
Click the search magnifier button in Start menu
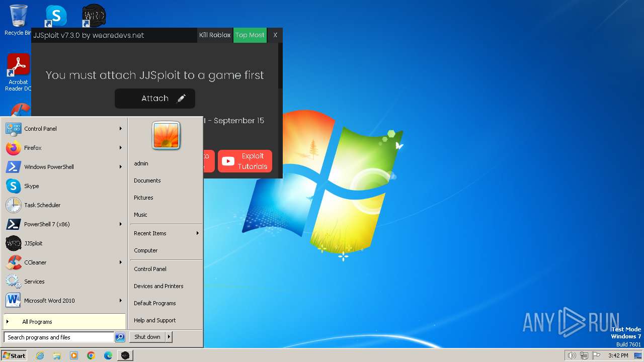pos(120,337)
